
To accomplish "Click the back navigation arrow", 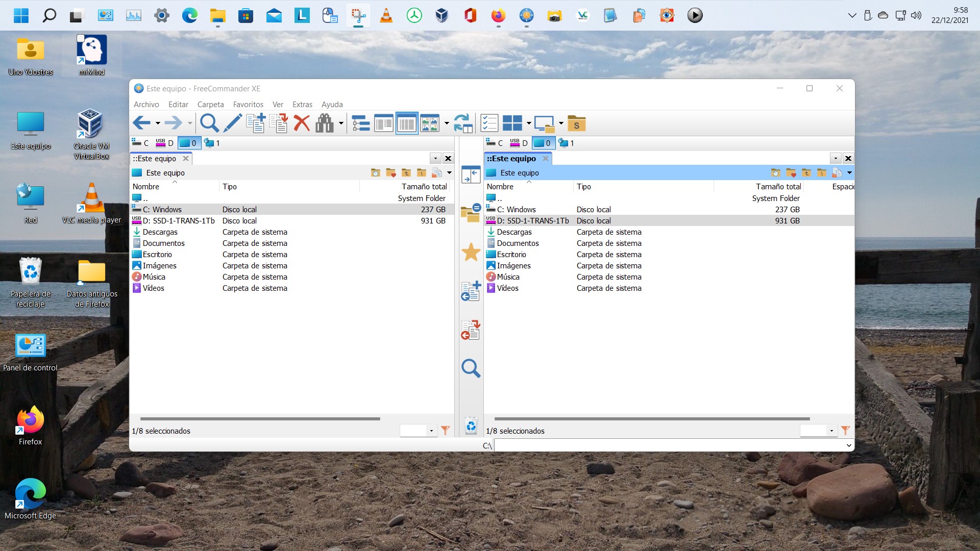I will [141, 123].
